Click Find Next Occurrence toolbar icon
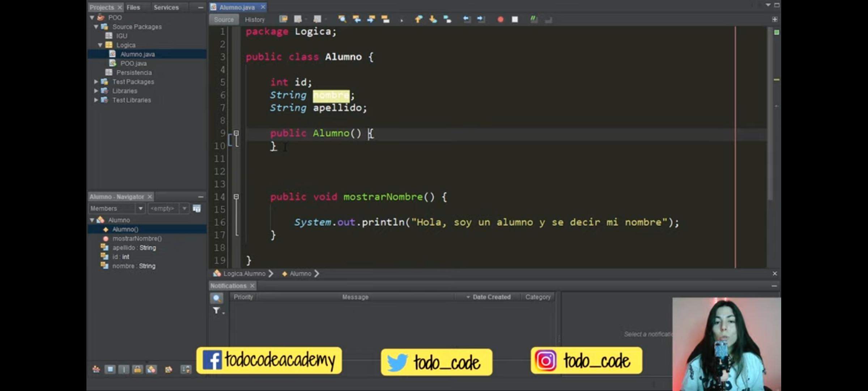868x391 pixels. pos(371,19)
